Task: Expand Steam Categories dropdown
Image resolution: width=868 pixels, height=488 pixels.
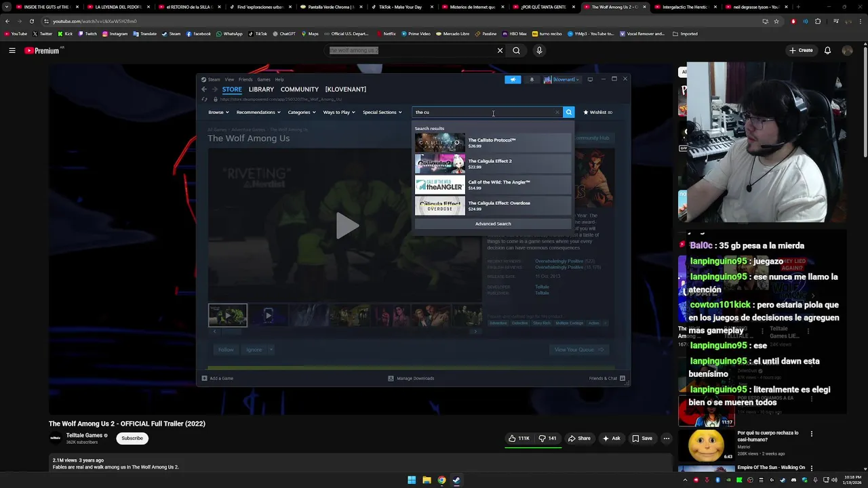Action: click(x=302, y=113)
